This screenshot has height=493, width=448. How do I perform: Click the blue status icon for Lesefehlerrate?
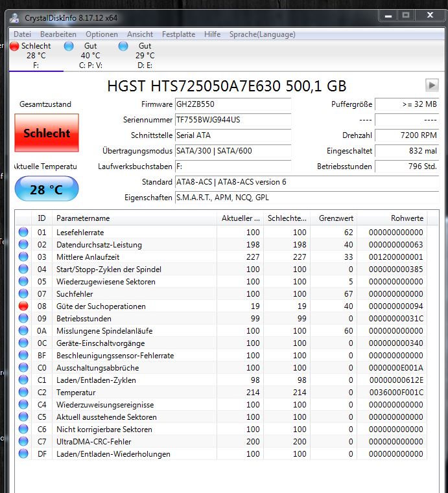click(x=23, y=232)
